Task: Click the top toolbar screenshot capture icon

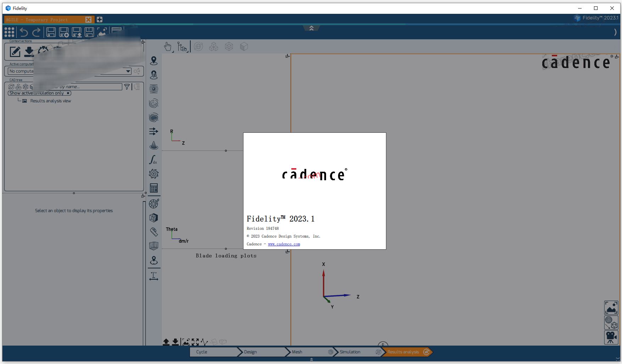Action: coord(102,32)
